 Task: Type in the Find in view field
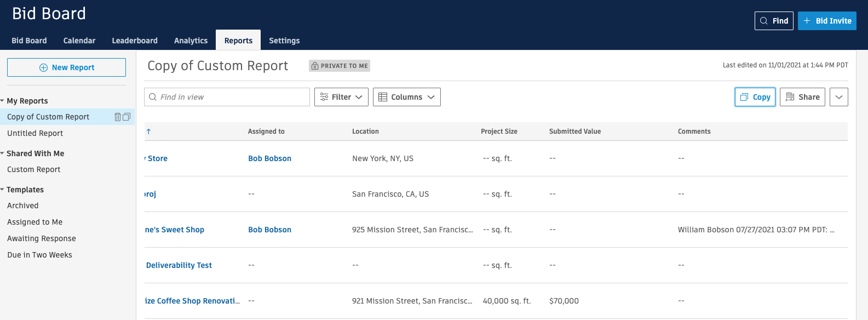233,97
